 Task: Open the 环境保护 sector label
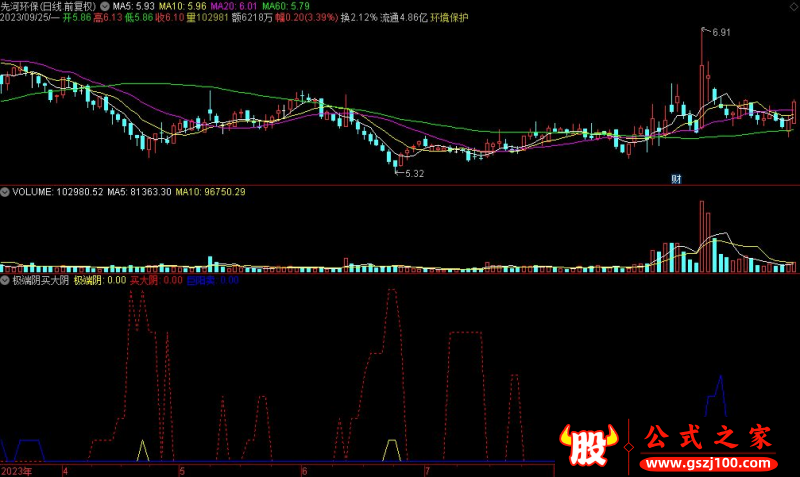tap(449, 18)
